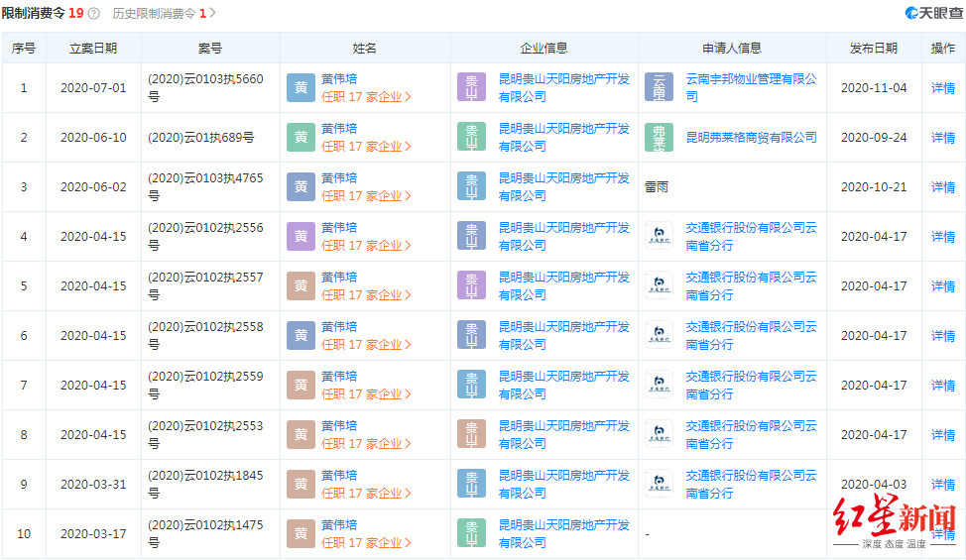Click the 立案日期 column header
966x560 pixels.
[x=93, y=48]
